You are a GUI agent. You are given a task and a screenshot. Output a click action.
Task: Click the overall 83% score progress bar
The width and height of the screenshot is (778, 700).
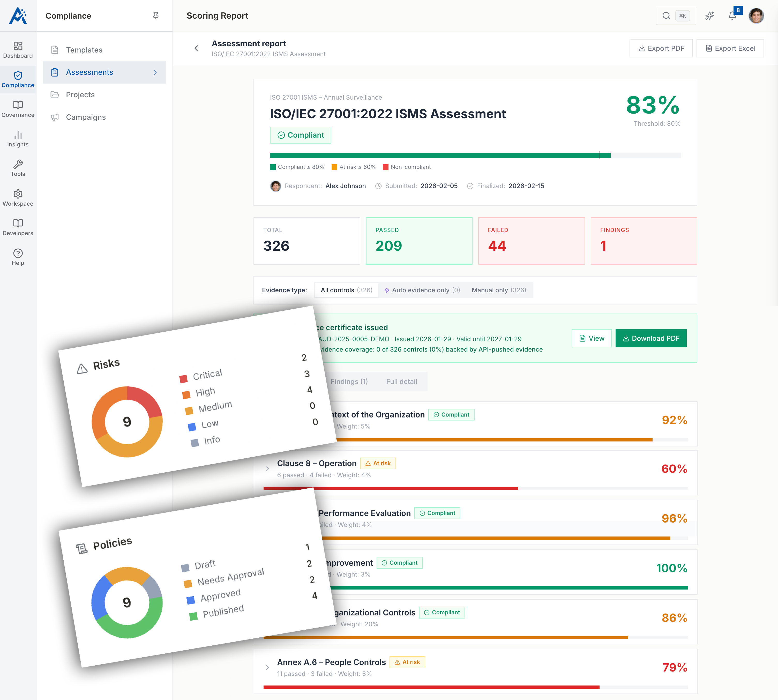475,155
